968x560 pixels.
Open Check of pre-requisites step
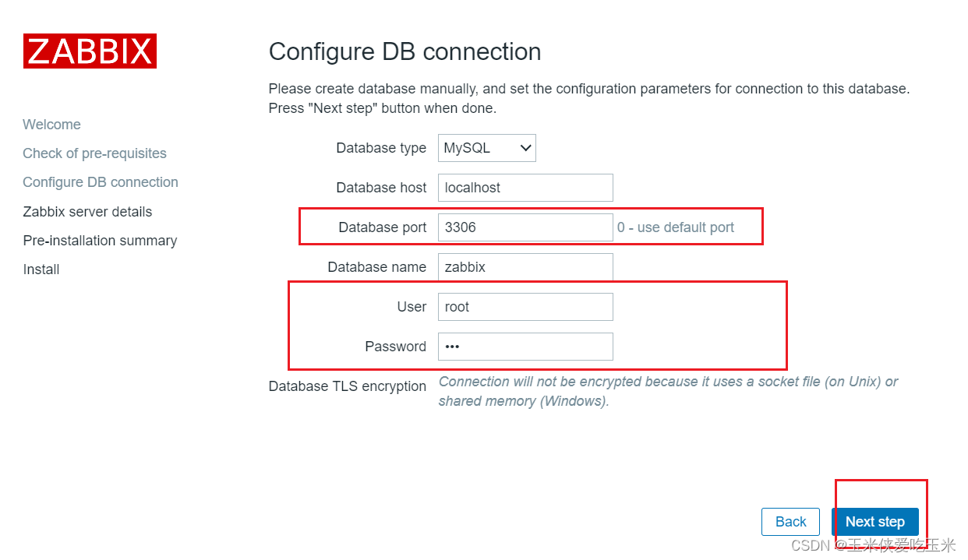tap(94, 153)
